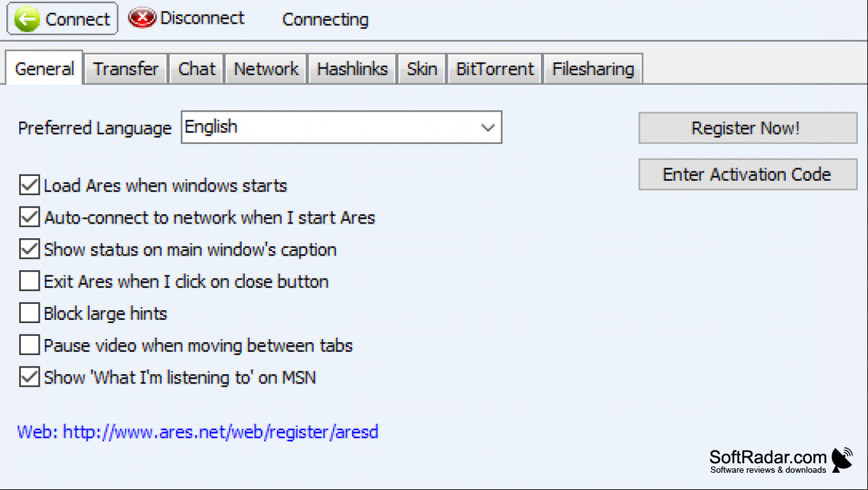The height and width of the screenshot is (490, 868).
Task: Click the green Connect arrow icon
Action: point(27,19)
